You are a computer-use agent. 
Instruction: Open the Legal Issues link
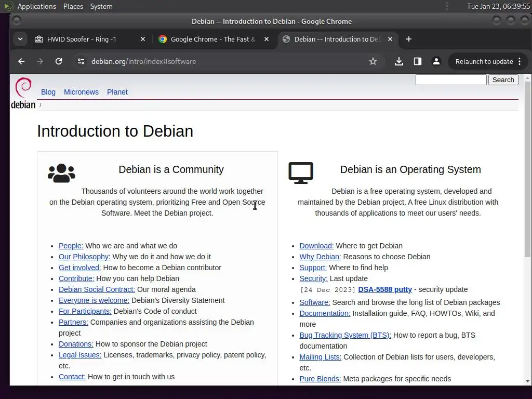80,355
